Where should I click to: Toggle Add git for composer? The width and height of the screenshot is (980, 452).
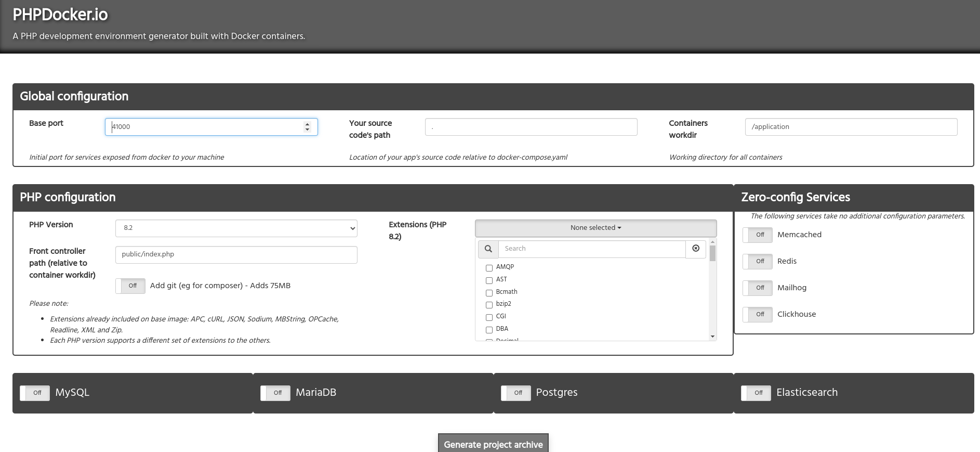click(130, 286)
